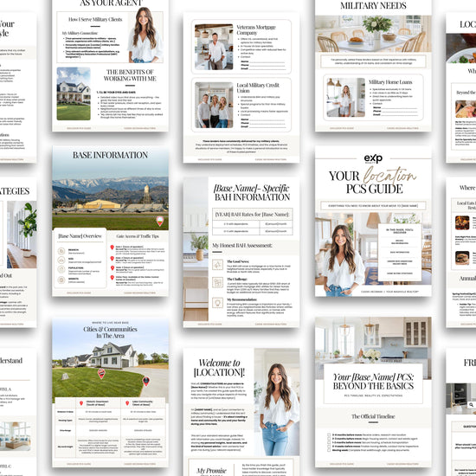This screenshot has width=476, height=476.
Task: Click the Gate 3 red pin under Gate Access tips
Action: (x=112, y=268)
